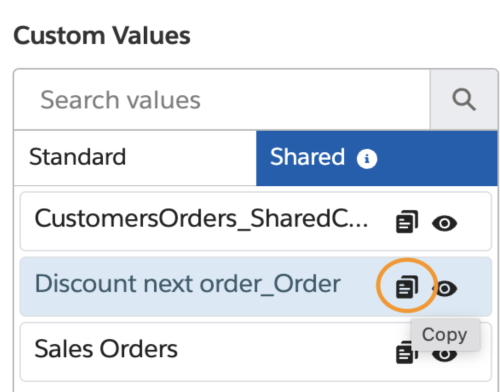This screenshot has height=392, width=500.
Task: Preview Discount next order_Order with eye icon
Action: tap(447, 289)
